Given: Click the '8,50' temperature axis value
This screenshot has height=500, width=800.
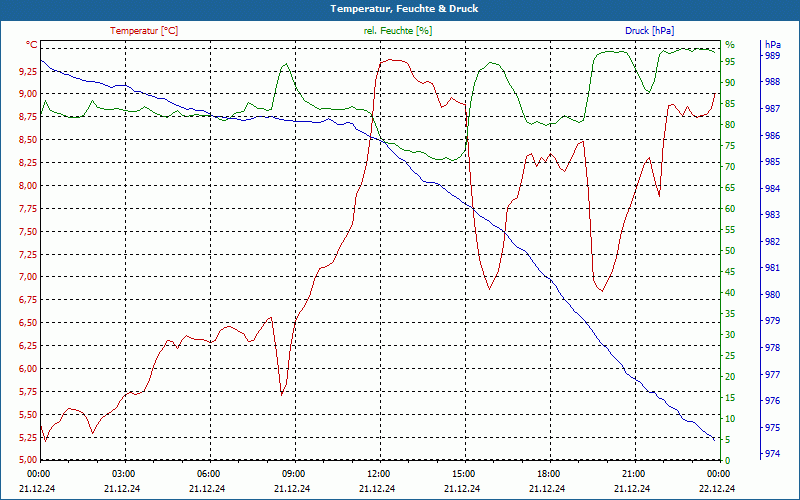Looking at the screenshot, I should 28,140.
